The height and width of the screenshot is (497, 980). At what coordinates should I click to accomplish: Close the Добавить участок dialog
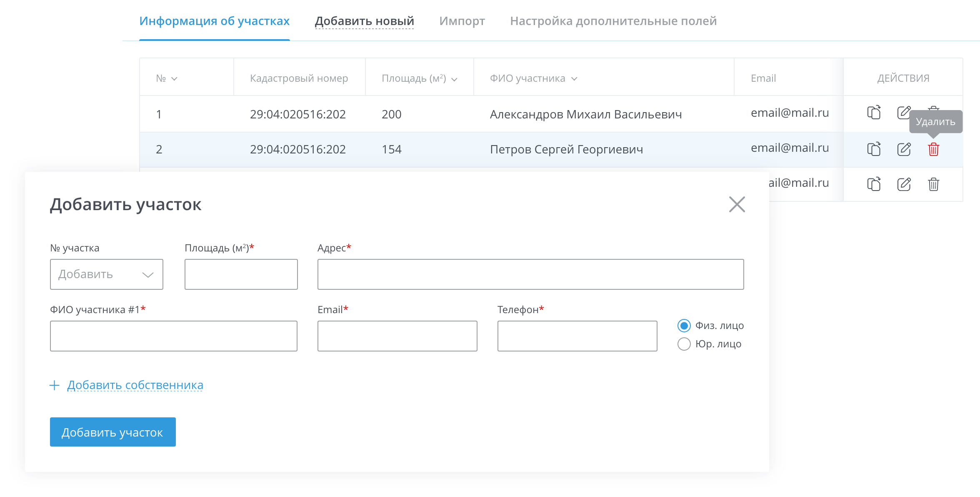click(737, 204)
